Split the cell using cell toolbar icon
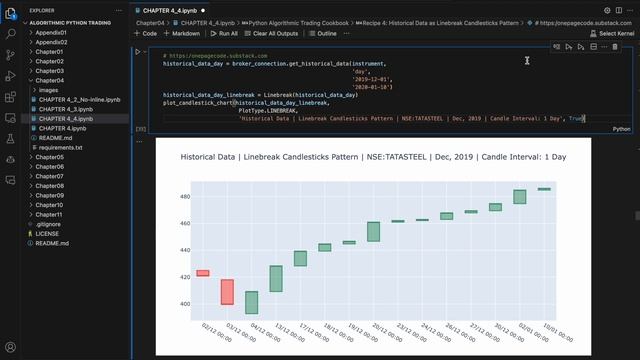640x360 pixels. pyautogui.click(x=593, y=47)
